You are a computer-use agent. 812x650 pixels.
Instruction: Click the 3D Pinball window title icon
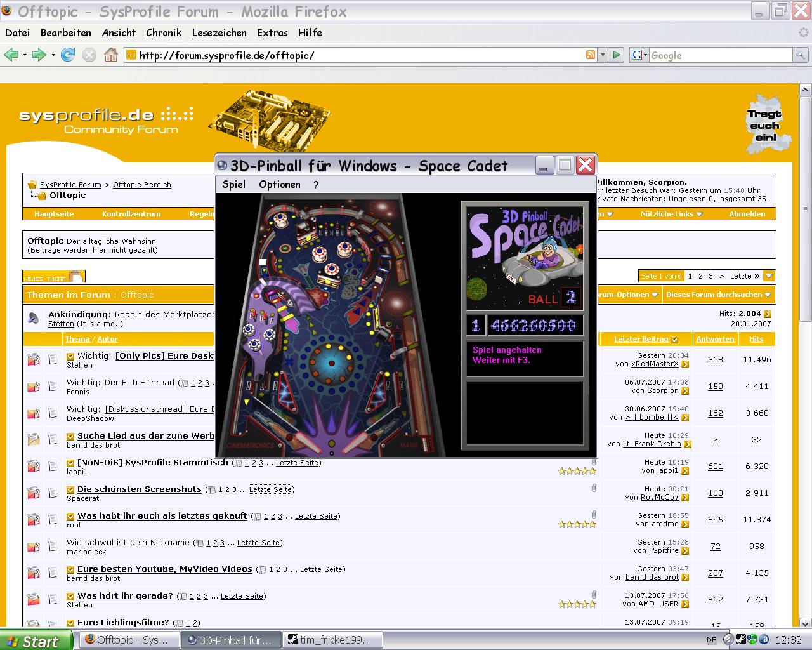pyautogui.click(x=222, y=166)
